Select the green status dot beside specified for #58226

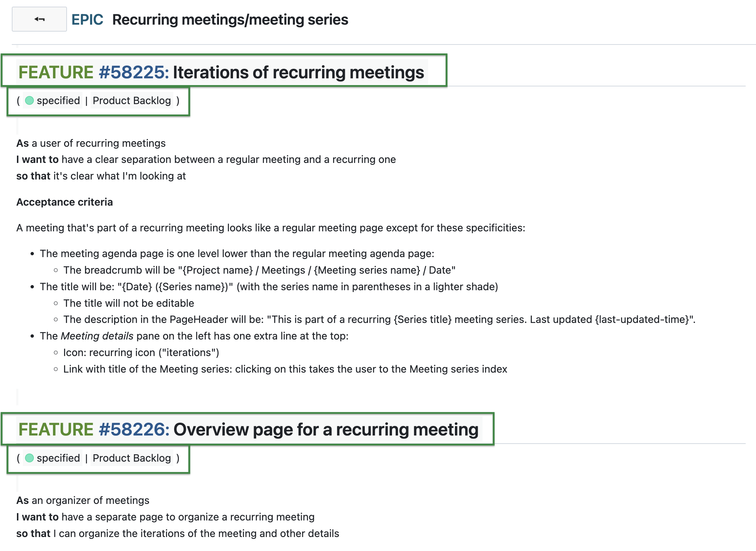click(x=29, y=458)
